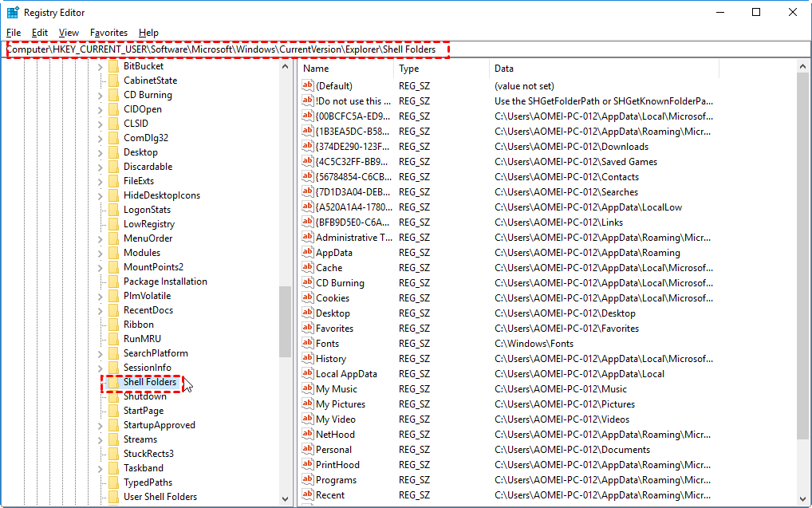Open the View menu

tap(69, 33)
